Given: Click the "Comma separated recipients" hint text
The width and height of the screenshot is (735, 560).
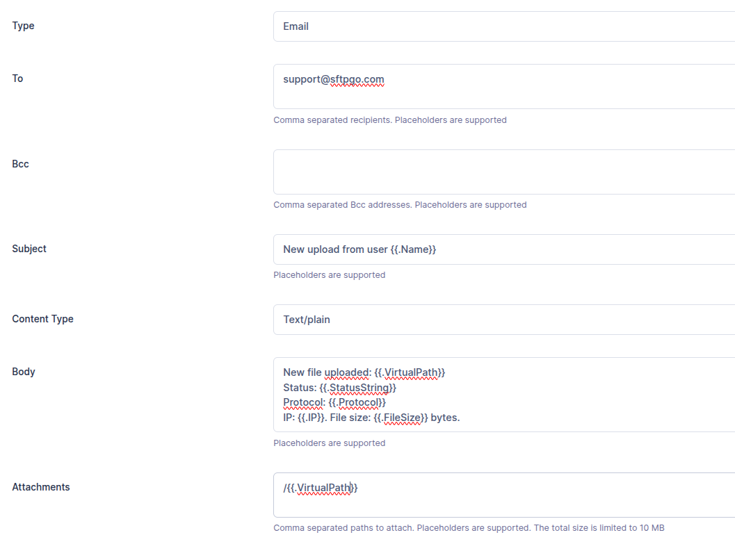Looking at the screenshot, I should click(389, 120).
